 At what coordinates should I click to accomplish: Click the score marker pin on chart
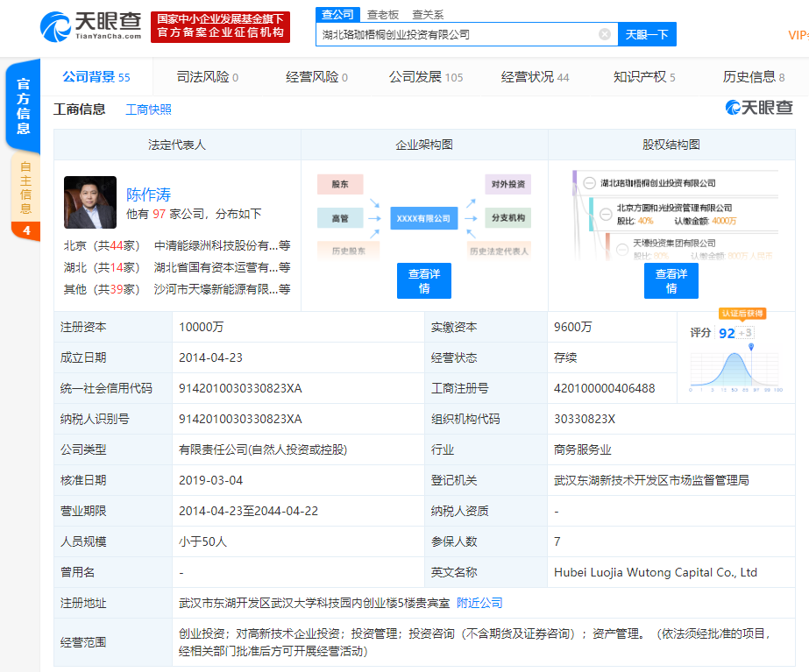[751, 347]
